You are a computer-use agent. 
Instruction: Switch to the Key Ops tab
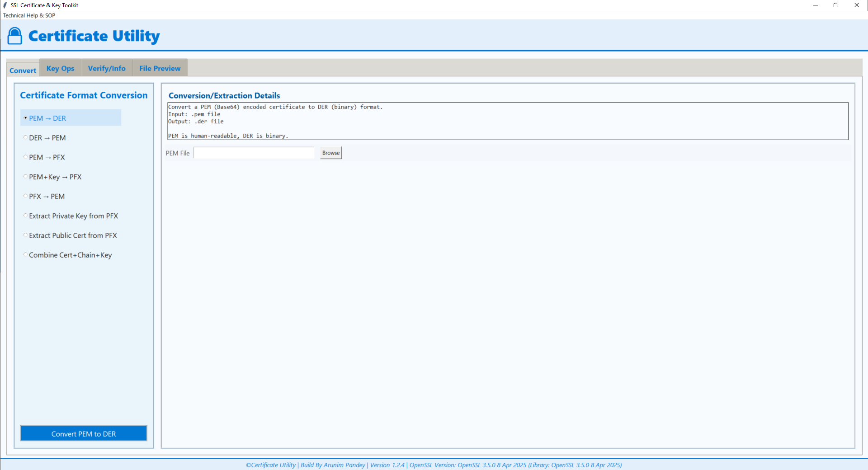(x=60, y=68)
